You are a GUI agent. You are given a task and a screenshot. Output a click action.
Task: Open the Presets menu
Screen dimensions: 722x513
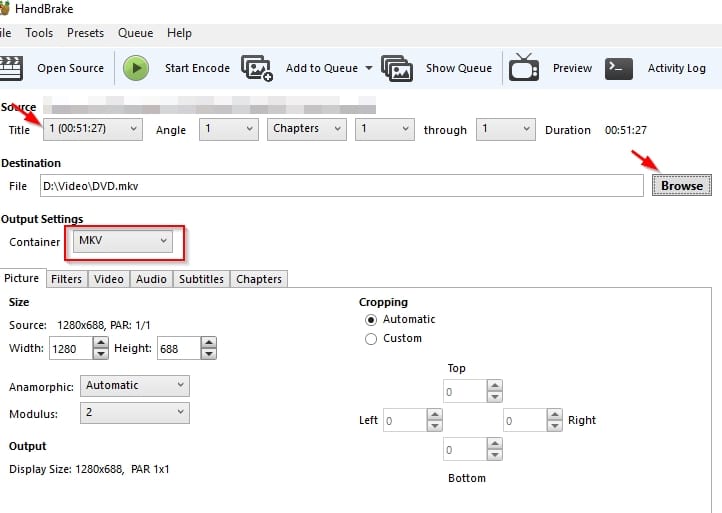point(85,33)
